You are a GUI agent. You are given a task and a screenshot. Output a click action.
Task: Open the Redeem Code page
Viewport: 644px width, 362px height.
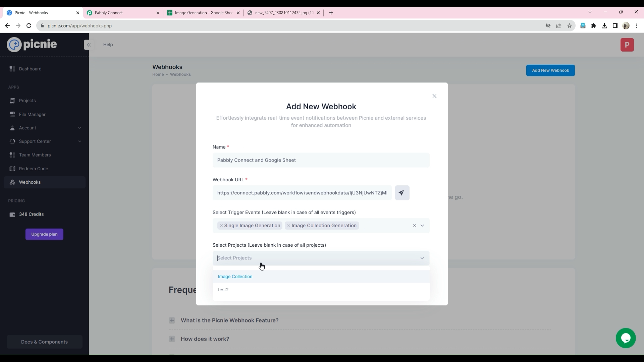pyautogui.click(x=33, y=169)
